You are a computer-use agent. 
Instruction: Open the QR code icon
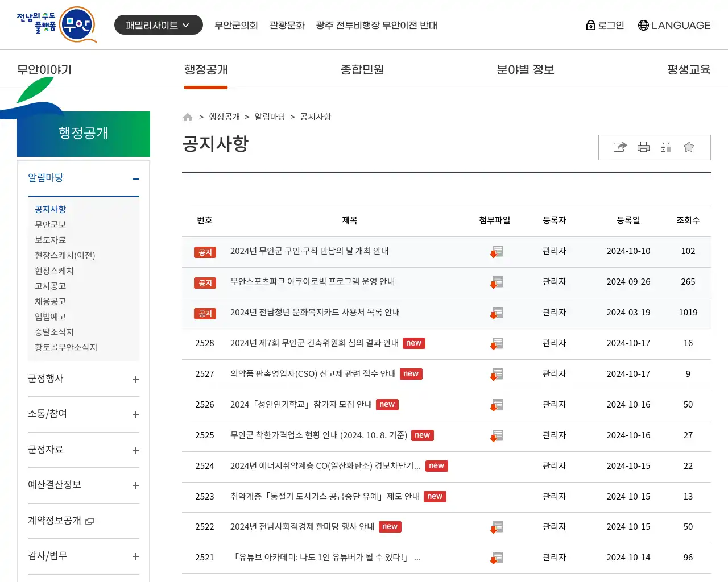666,147
